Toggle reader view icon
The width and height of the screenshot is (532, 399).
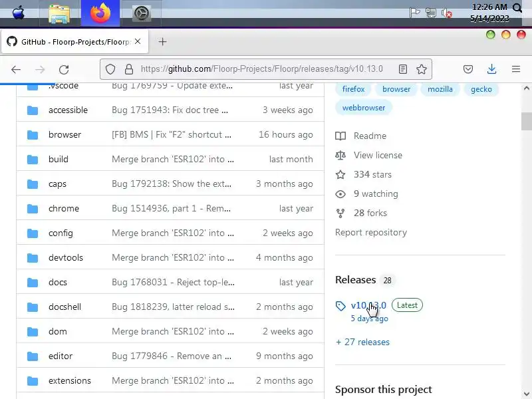coord(403,69)
